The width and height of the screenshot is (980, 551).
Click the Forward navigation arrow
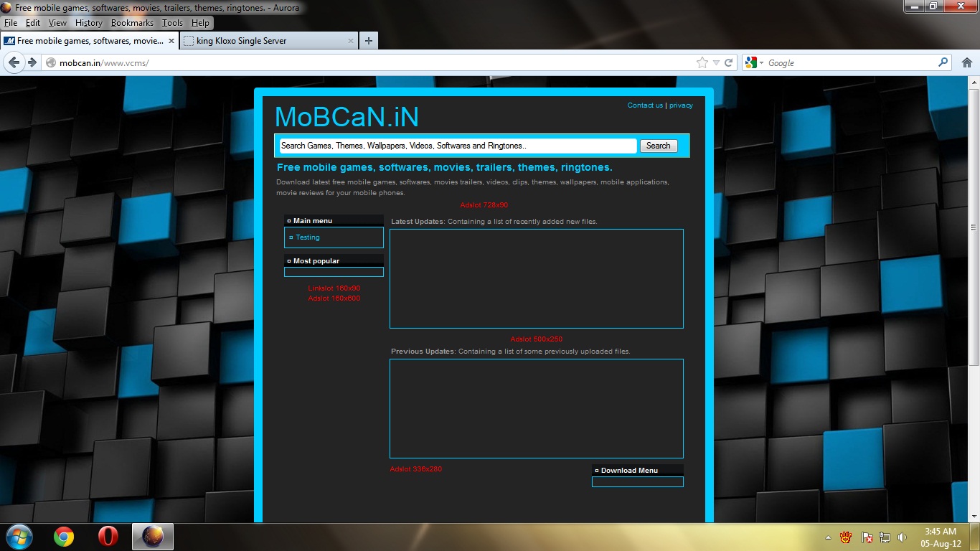coord(32,62)
